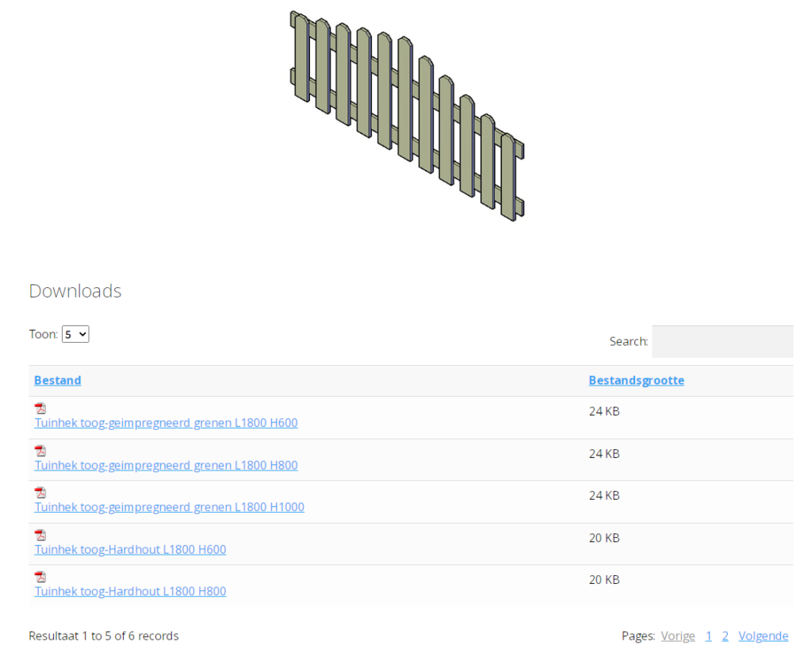Viewport: 812px width, 653px height.
Task: Click PDF icon for geimpregneerd grenen L1800 H1000
Action: [40, 493]
